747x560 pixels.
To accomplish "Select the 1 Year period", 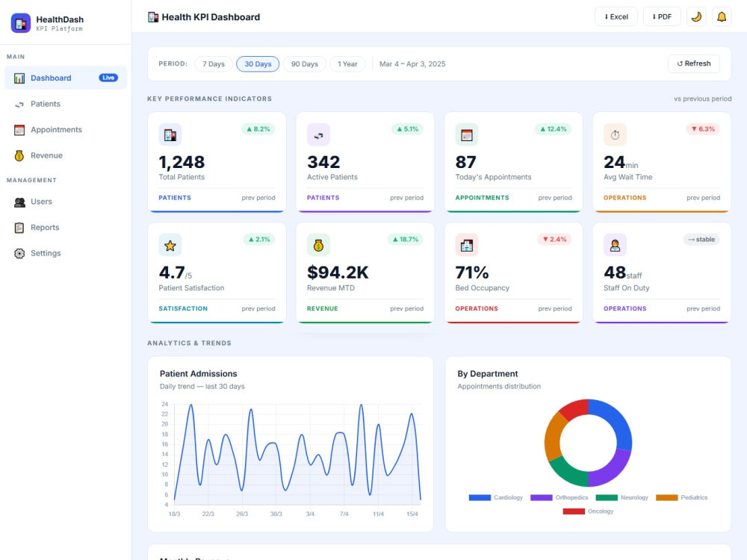I will [347, 63].
